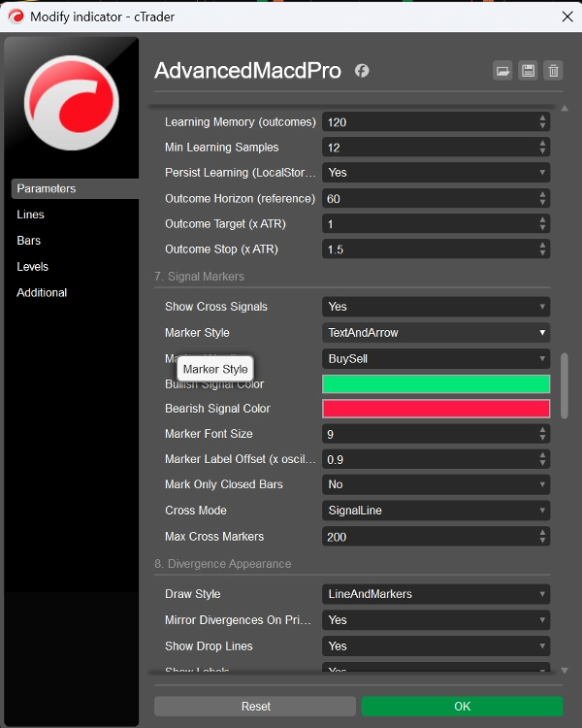Click the 'Marker Style' parameter label
Screen dimensions: 582x728
pyautogui.click(x=197, y=332)
